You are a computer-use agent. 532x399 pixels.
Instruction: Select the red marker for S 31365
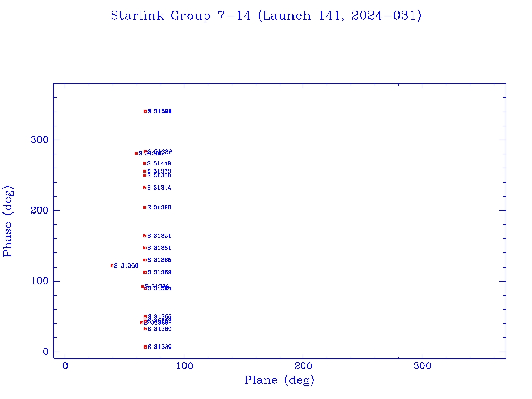point(145,260)
